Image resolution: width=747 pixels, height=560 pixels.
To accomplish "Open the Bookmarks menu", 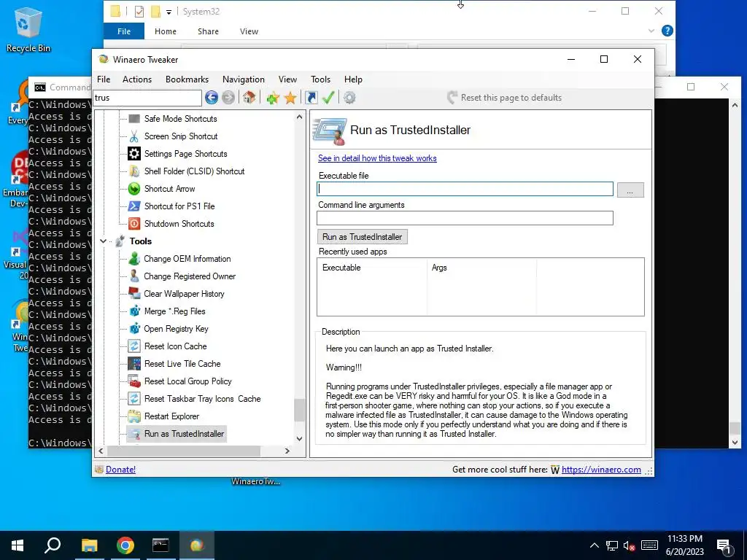I will pos(187,79).
